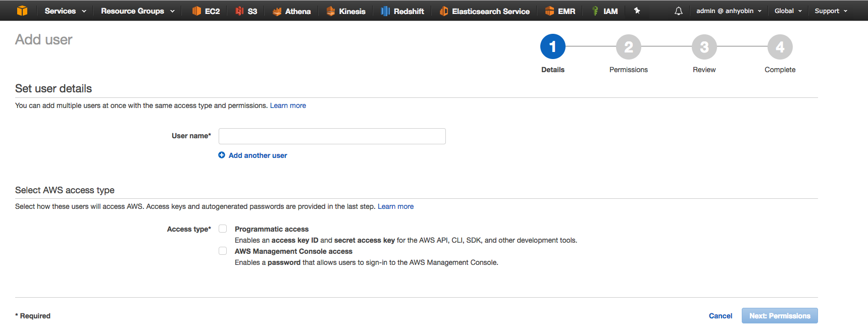The height and width of the screenshot is (331, 868).
Task: Click into the User name field
Action: coord(332,136)
